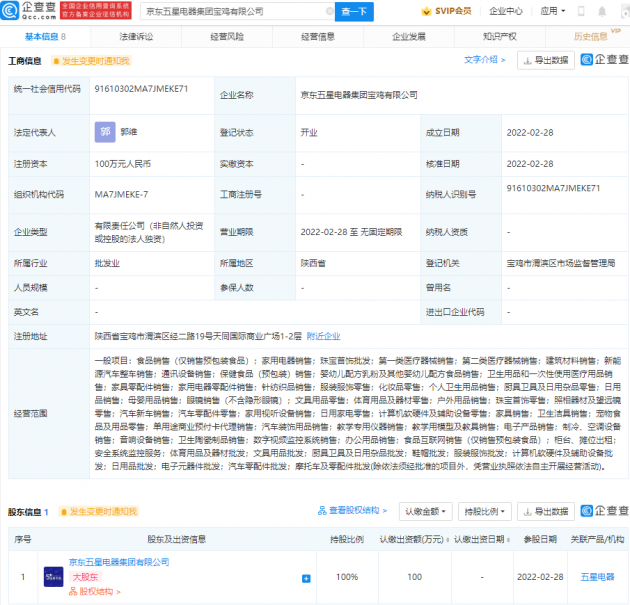The width and height of the screenshot is (630, 605).
Task: Select the 陕西省 region value
Action: click(x=313, y=263)
